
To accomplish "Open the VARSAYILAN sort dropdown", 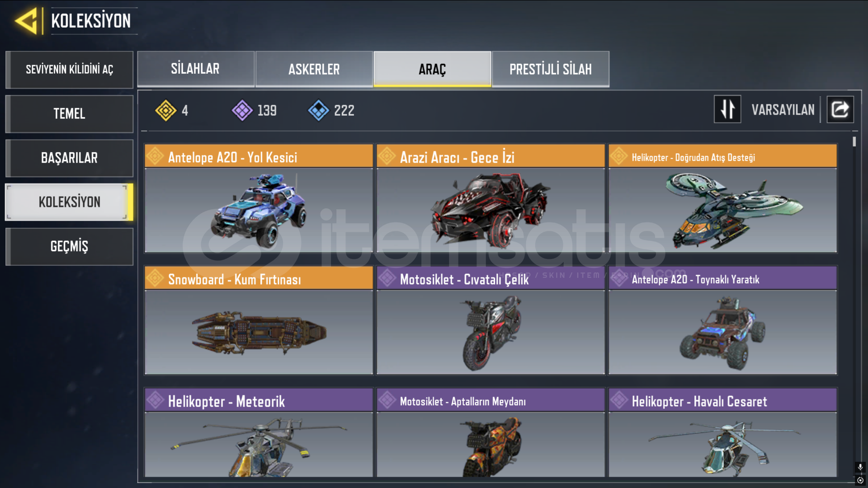I will pos(783,109).
